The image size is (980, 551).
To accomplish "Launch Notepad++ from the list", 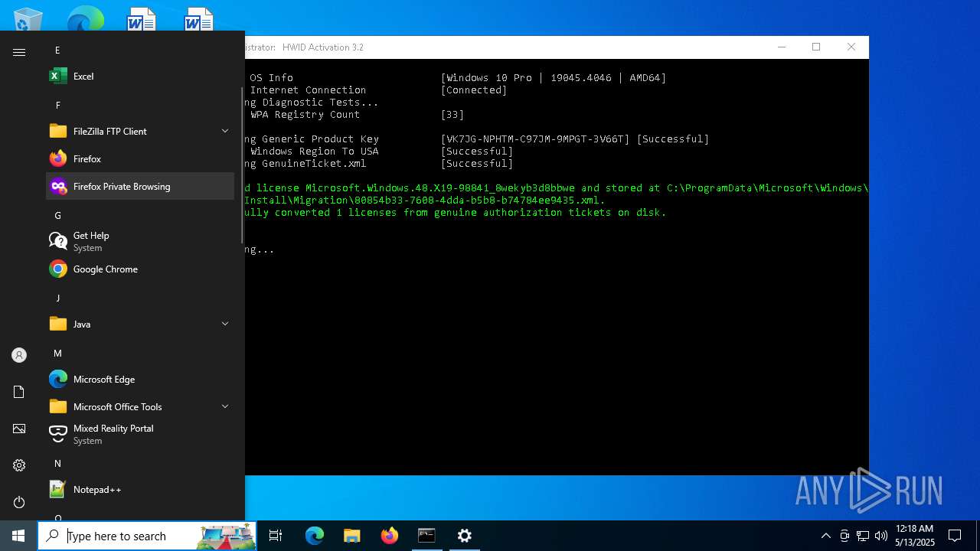I will pyautogui.click(x=140, y=490).
